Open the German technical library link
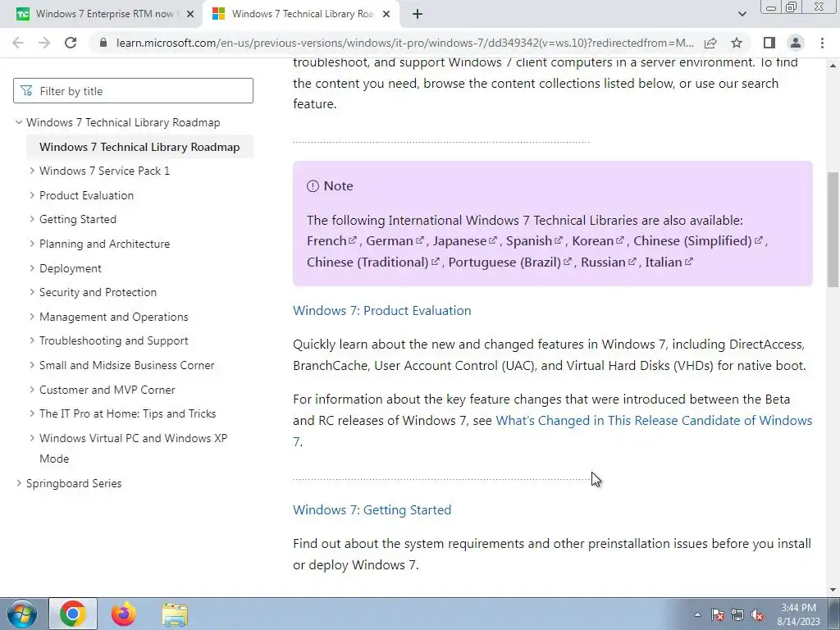 point(395,241)
